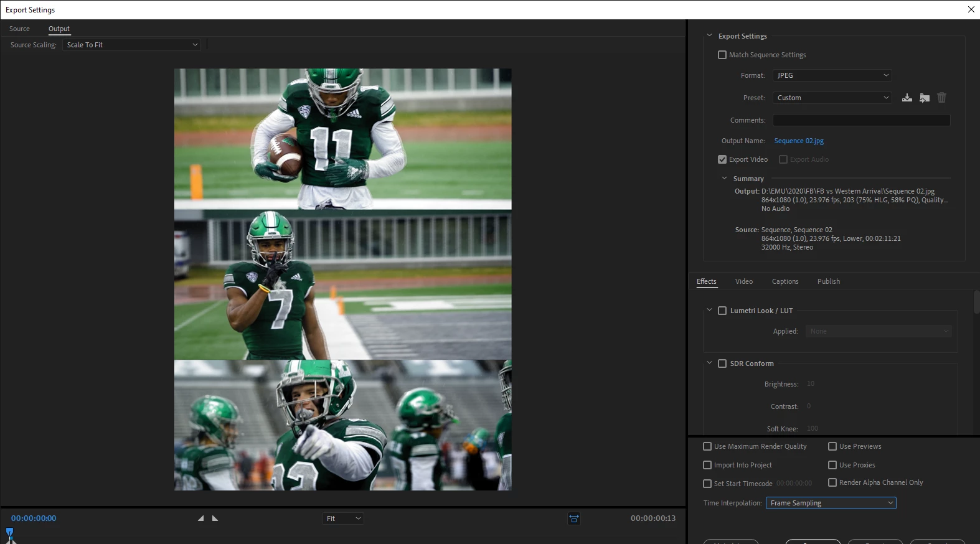Click the Set In Point triangle
The image size is (980, 544).
(200, 518)
